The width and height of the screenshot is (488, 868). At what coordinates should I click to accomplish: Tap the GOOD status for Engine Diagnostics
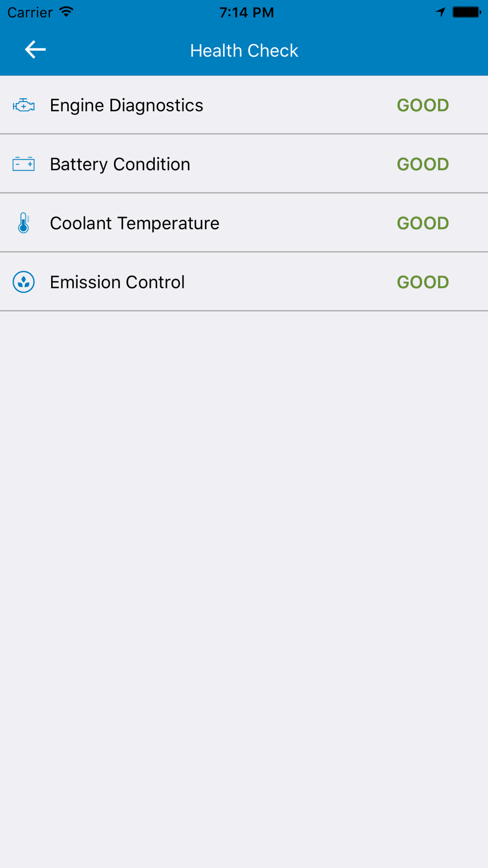423,105
